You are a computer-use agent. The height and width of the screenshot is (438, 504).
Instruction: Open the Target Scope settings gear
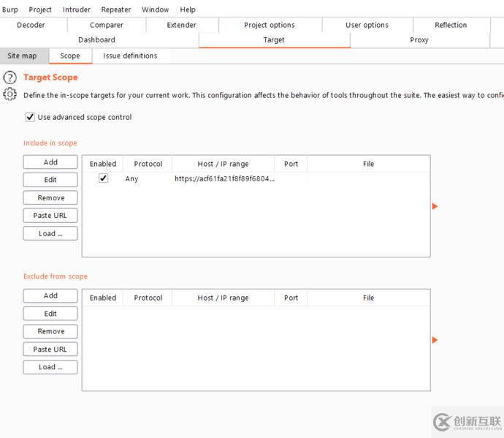10,94
